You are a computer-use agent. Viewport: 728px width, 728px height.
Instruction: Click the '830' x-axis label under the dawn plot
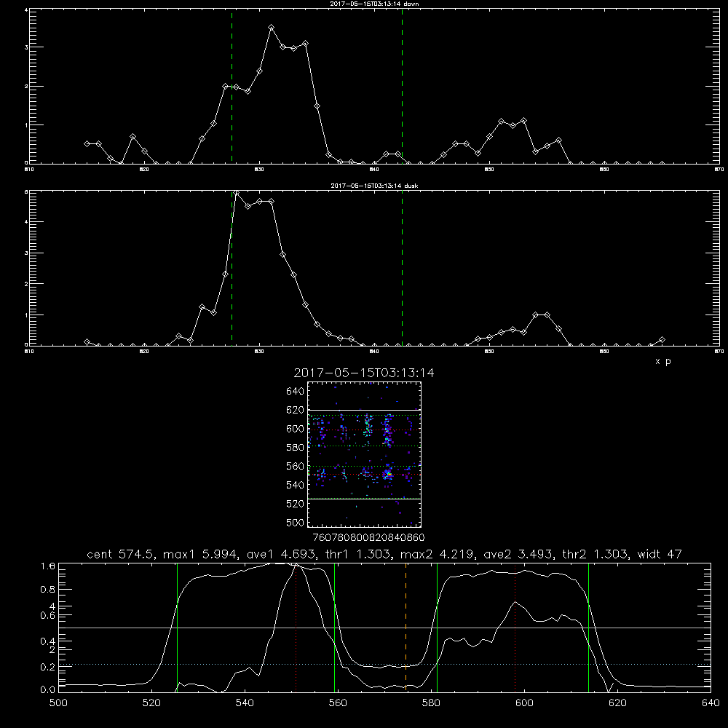pos(260,170)
